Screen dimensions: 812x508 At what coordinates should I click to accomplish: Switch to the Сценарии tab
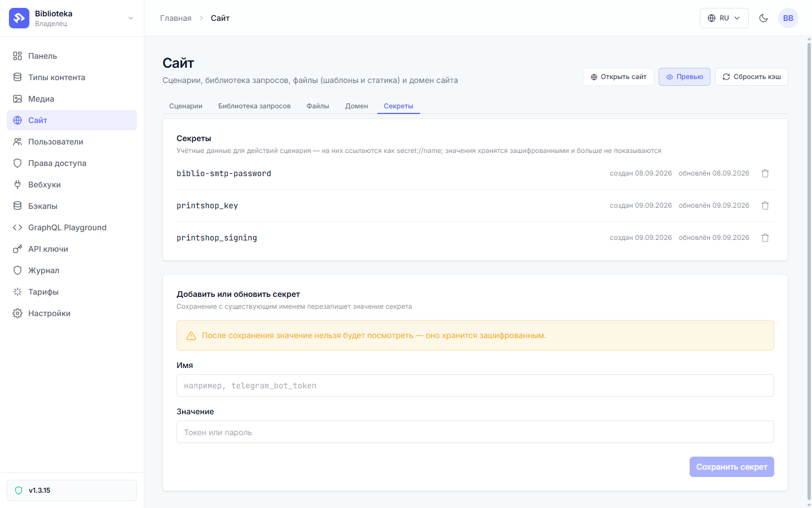[x=186, y=106]
